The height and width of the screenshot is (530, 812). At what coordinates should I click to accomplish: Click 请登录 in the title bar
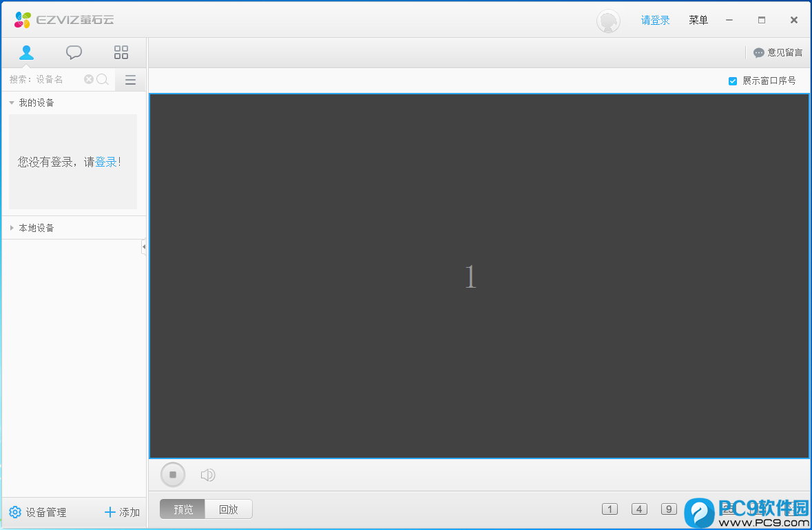655,20
